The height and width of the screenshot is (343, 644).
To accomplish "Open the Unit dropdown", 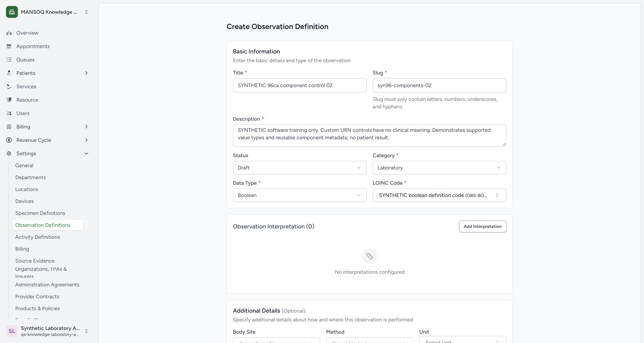I will pos(463,340).
